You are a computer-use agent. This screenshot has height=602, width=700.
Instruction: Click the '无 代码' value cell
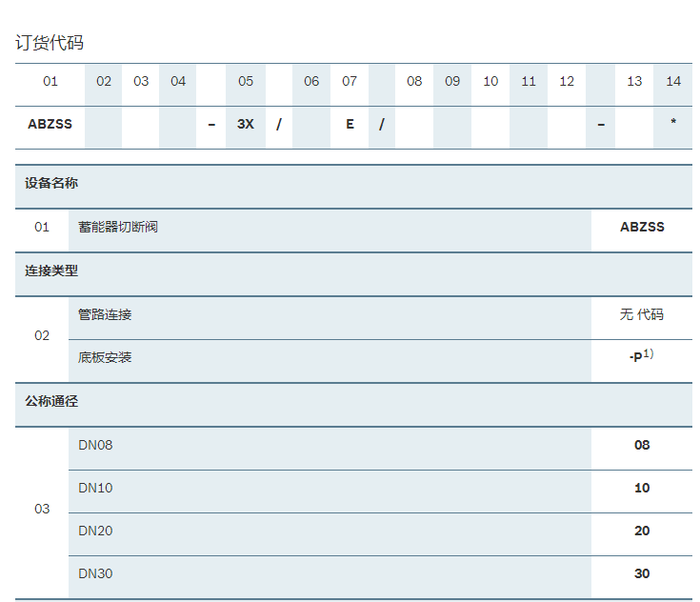tap(641, 315)
